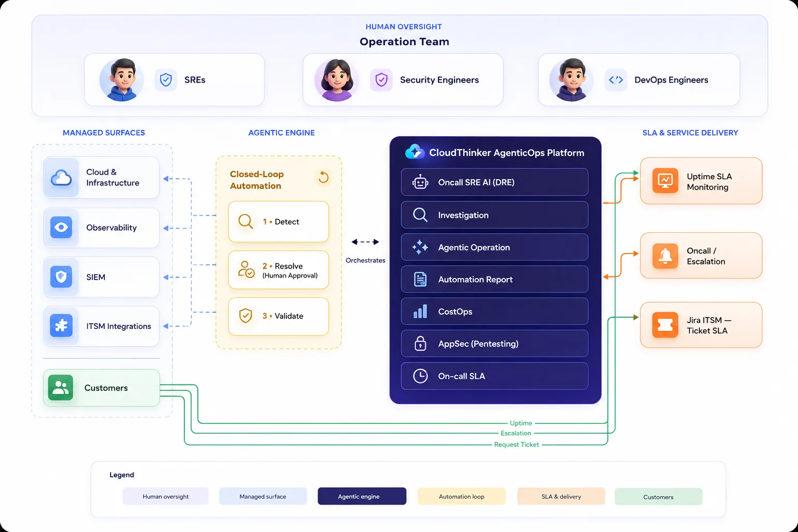This screenshot has height=532, width=798.
Task: Click the Managed surface legend swatch
Action: (x=263, y=497)
